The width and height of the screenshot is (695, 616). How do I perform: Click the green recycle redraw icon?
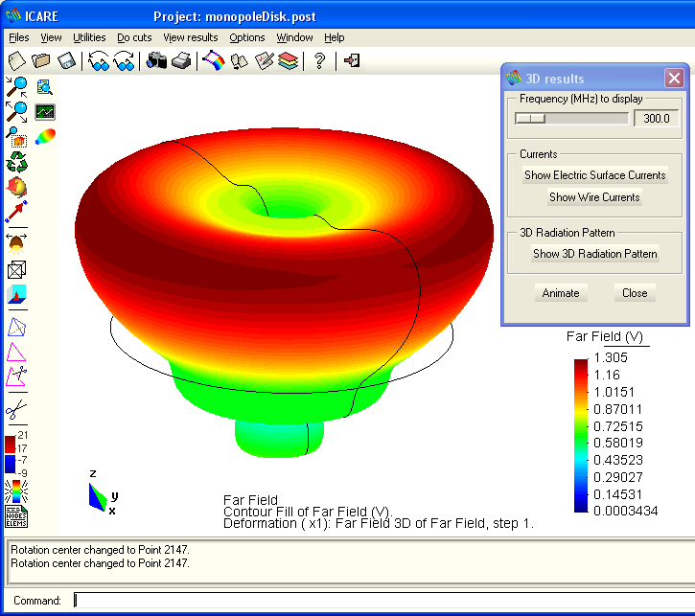[17, 162]
